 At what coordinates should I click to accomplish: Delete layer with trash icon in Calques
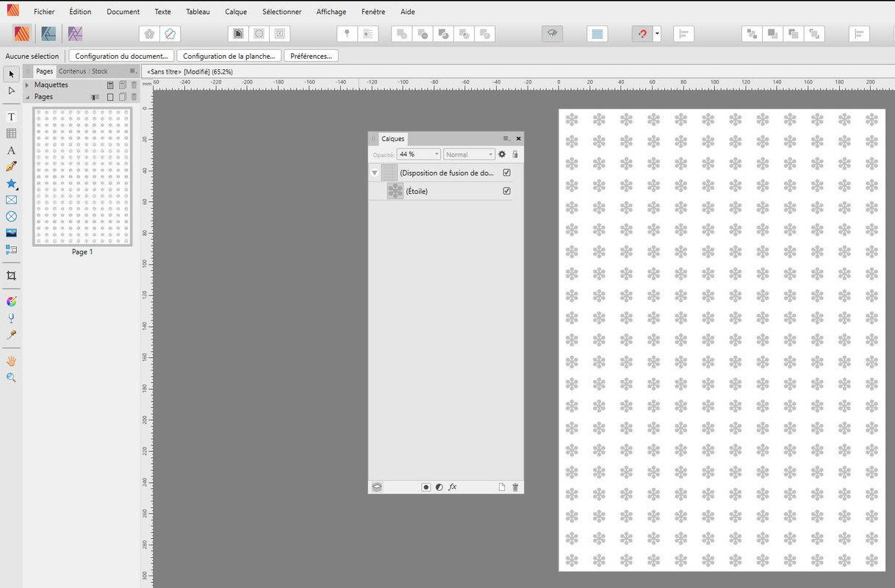pyautogui.click(x=515, y=487)
